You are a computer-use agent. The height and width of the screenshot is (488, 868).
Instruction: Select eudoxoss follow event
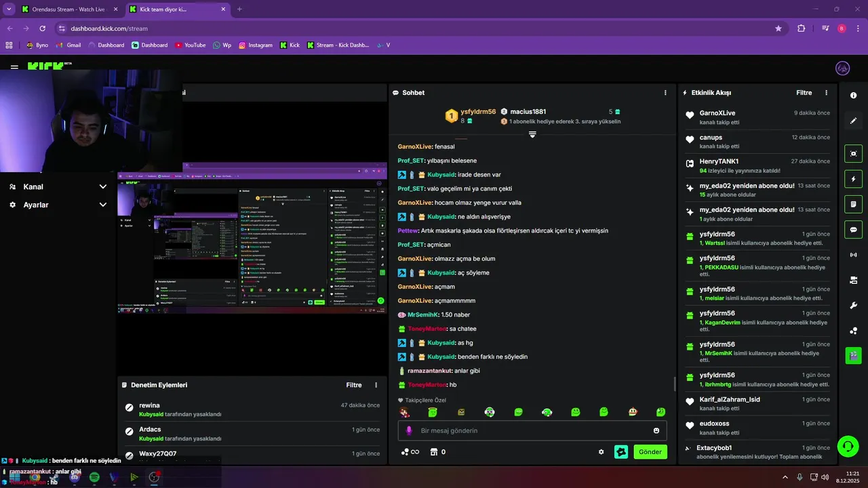pyautogui.click(x=757, y=428)
